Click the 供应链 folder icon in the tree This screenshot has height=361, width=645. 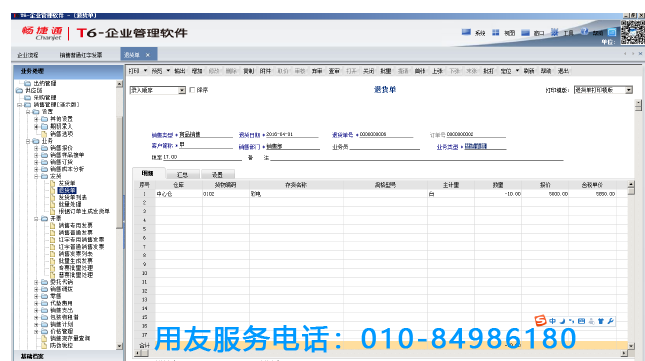tap(19, 90)
